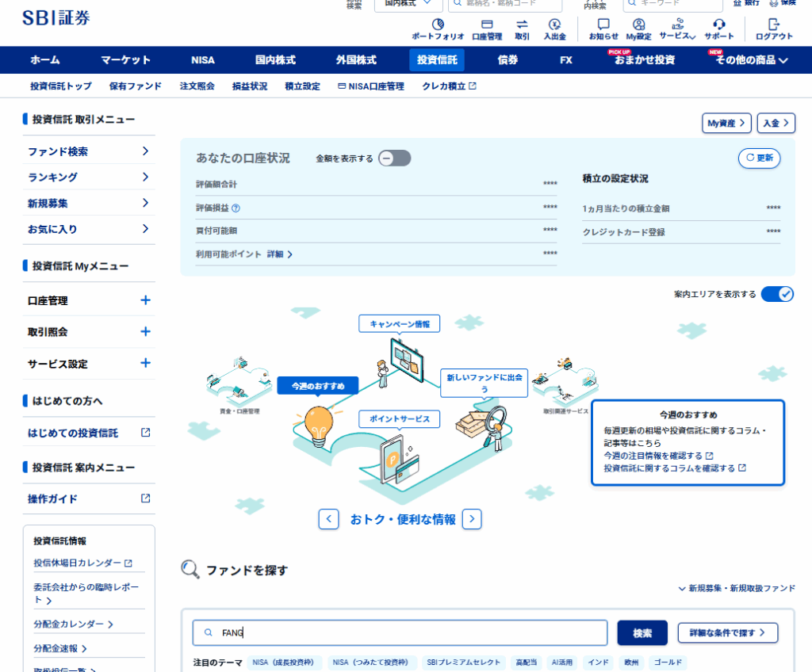Click the magnifier and boxes illustration
Image resolution: width=812 pixels, height=672 pixels.
click(481, 427)
